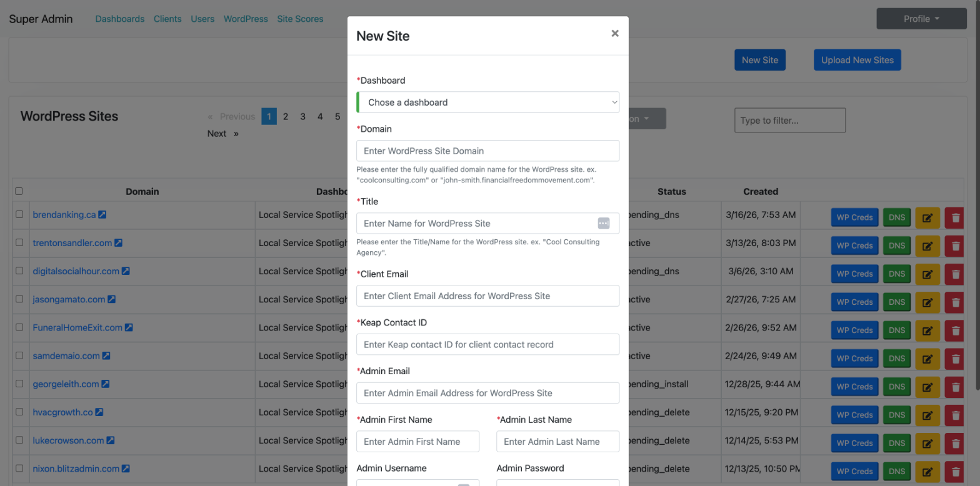The height and width of the screenshot is (486, 980).
Task: Go to Clients in top navigation
Action: tap(167, 19)
